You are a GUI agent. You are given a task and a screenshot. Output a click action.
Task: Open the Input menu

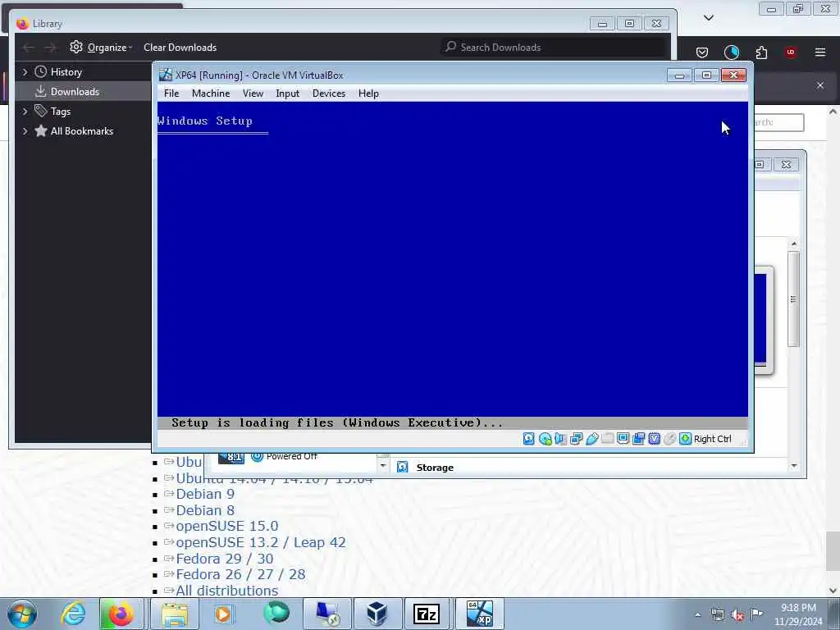288,94
